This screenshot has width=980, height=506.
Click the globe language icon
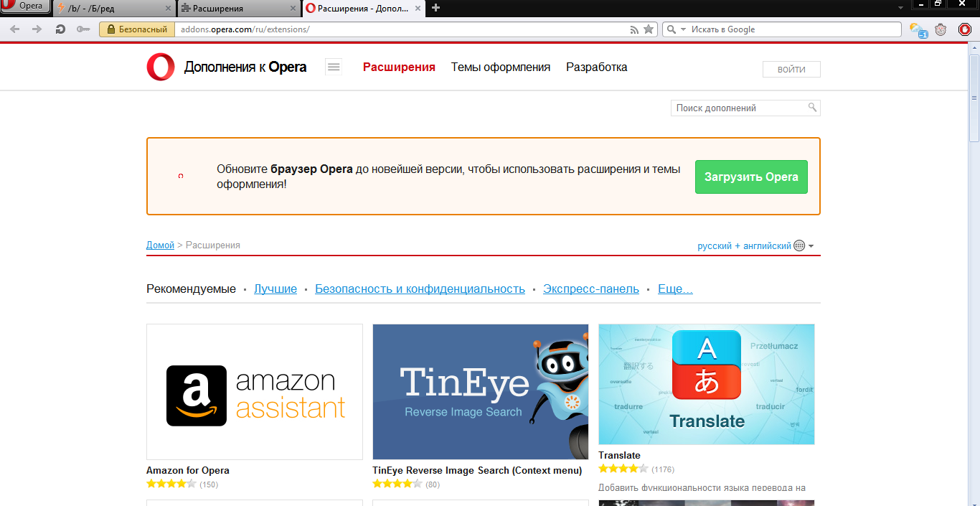[x=799, y=245]
